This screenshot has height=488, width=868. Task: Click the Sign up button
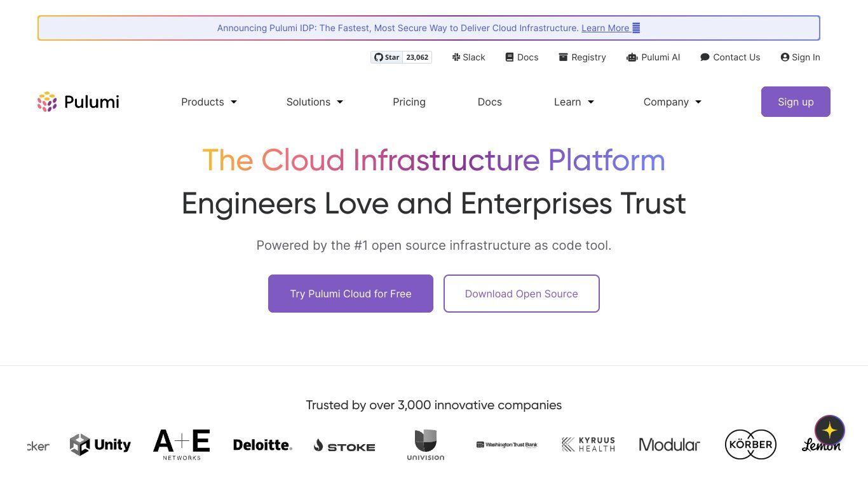point(796,102)
